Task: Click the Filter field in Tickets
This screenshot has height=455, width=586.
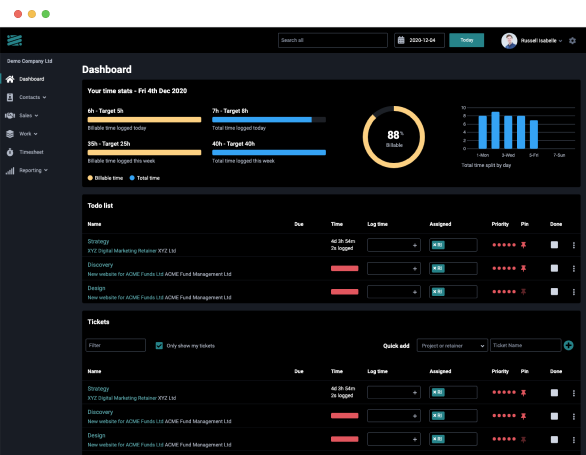Action: [115, 345]
